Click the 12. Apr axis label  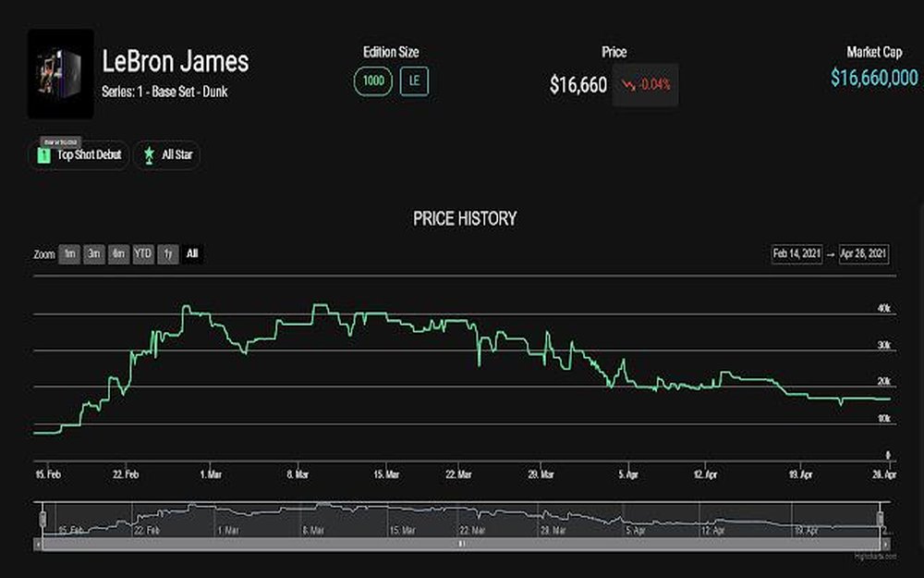(705, 474)
